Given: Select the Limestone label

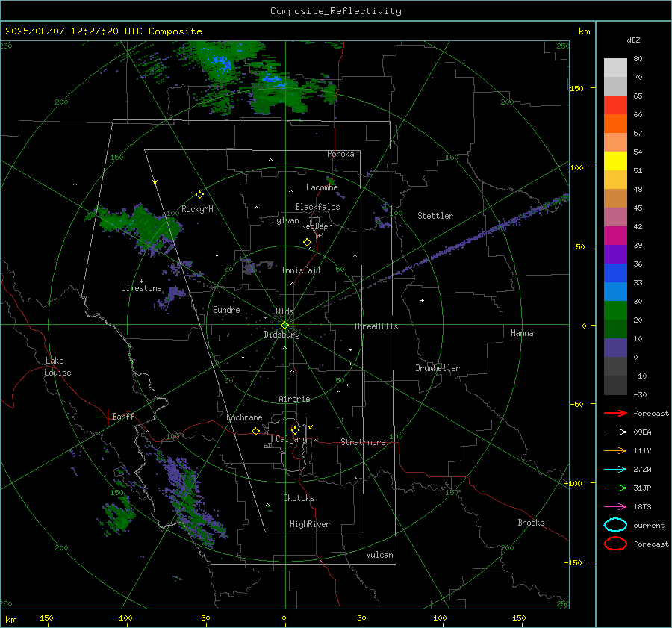Looking at the screenshot, I should 141,288.
